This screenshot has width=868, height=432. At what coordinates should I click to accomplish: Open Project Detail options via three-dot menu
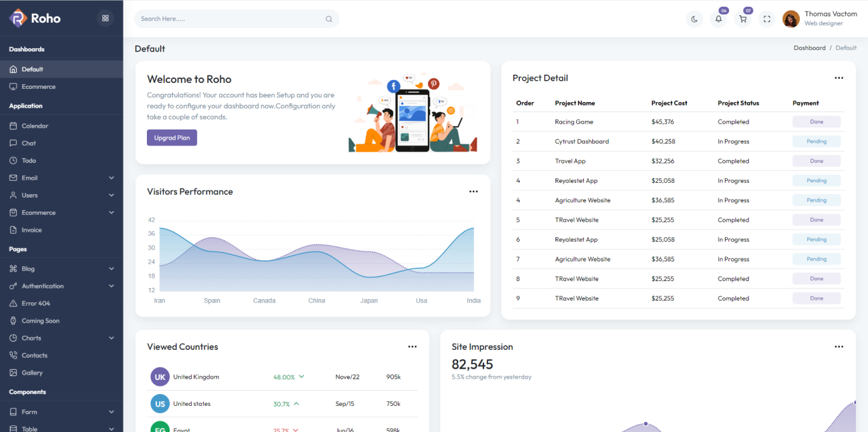pyautogui.click(x=839, y=78)
